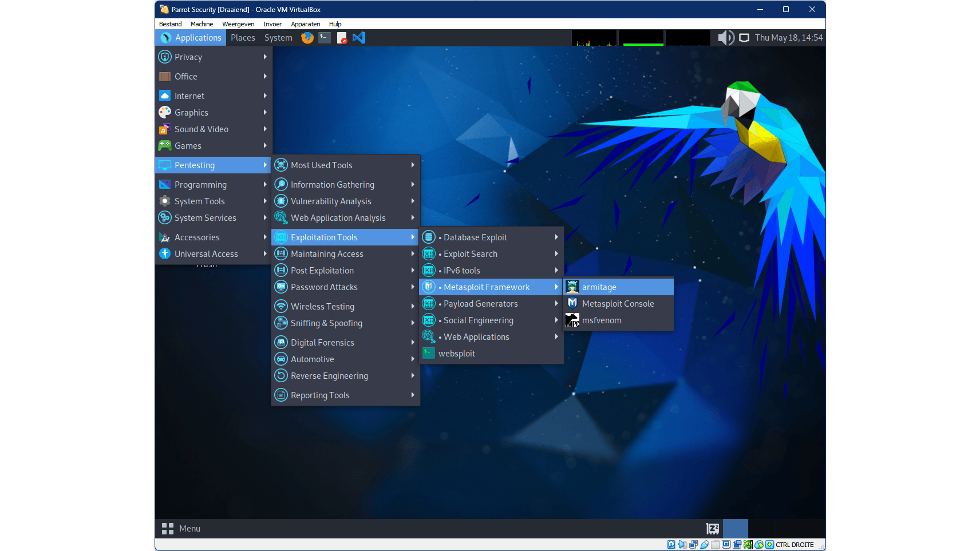This screenshot has height=551, width=980.
Task: Click the Password Attacks icon
Action: pyautogui.click(x=281, y=287)
